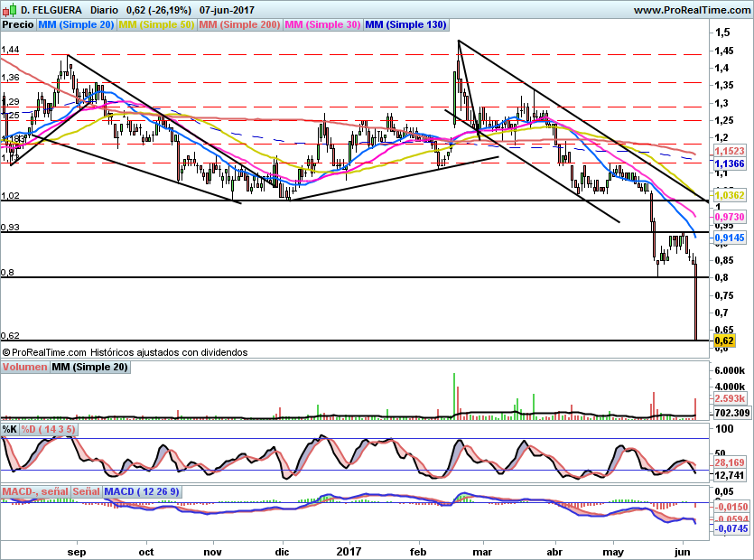754x560 pixels.
Task: Click the MM (Simple 200) indicator label
Action: [239, 25]
